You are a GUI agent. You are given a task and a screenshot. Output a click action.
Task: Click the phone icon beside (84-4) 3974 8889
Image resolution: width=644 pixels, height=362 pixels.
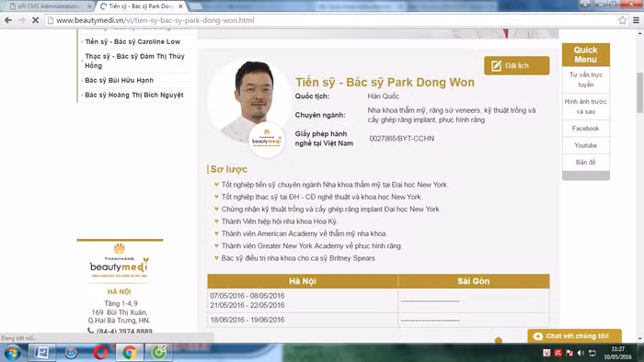click(90, 331)
